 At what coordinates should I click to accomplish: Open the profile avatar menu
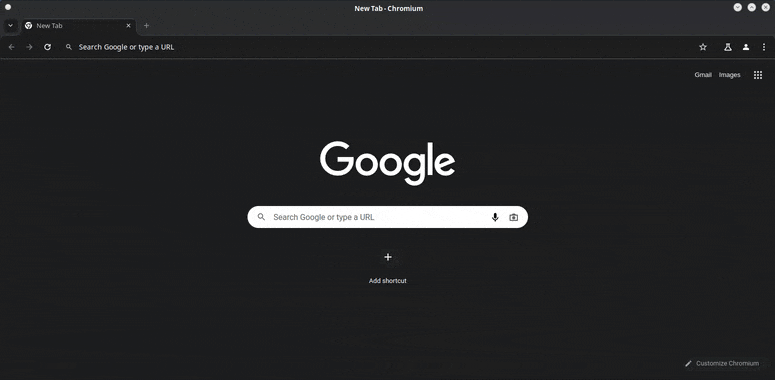point(746,47)
